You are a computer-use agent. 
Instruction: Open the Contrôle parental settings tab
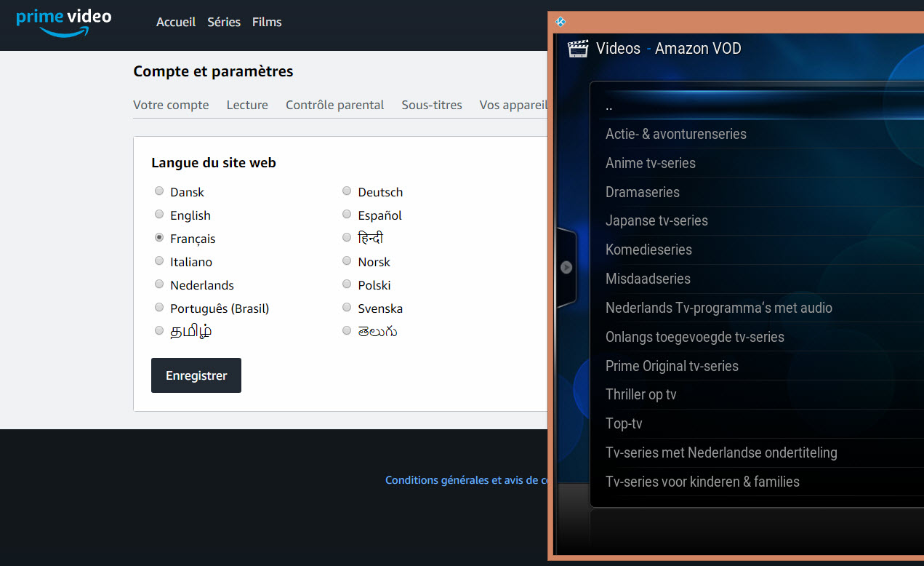(x=334, y=105)
